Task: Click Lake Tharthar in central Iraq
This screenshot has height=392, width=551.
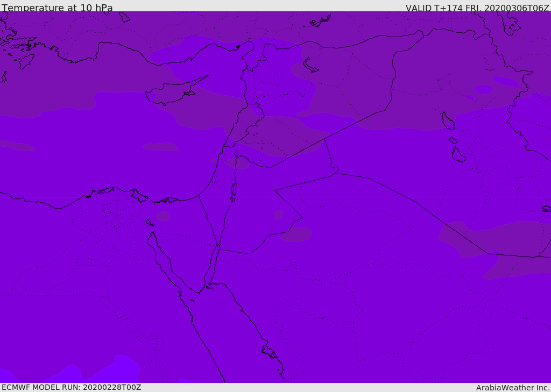Action: 448,121
